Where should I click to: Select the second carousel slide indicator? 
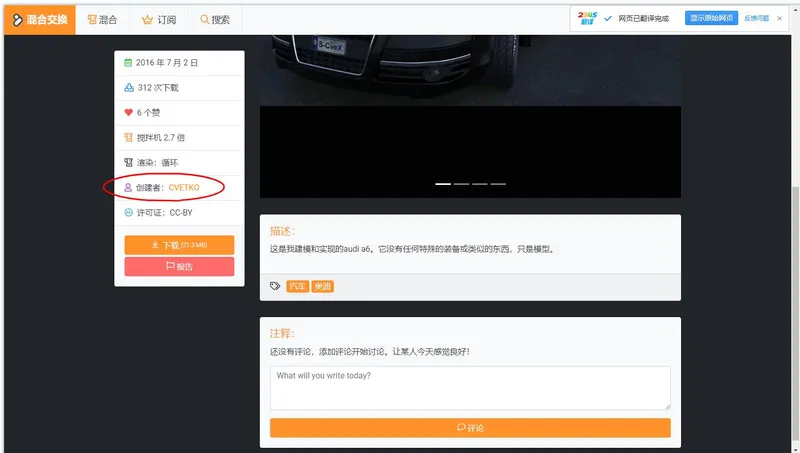click(461, 184)
